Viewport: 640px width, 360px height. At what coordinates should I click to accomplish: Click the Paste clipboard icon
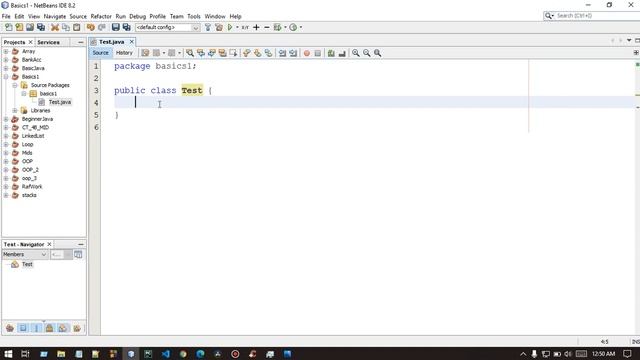tap(77, 27)
